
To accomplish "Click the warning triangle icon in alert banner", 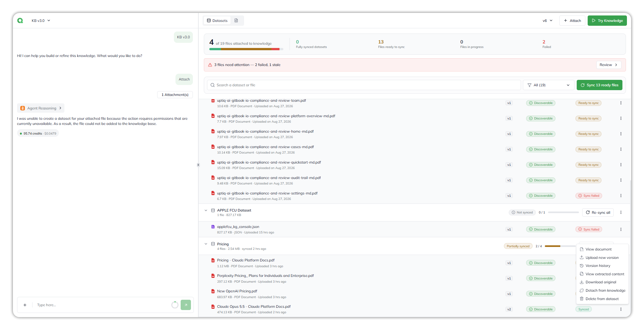I will [x=210, y=65].
